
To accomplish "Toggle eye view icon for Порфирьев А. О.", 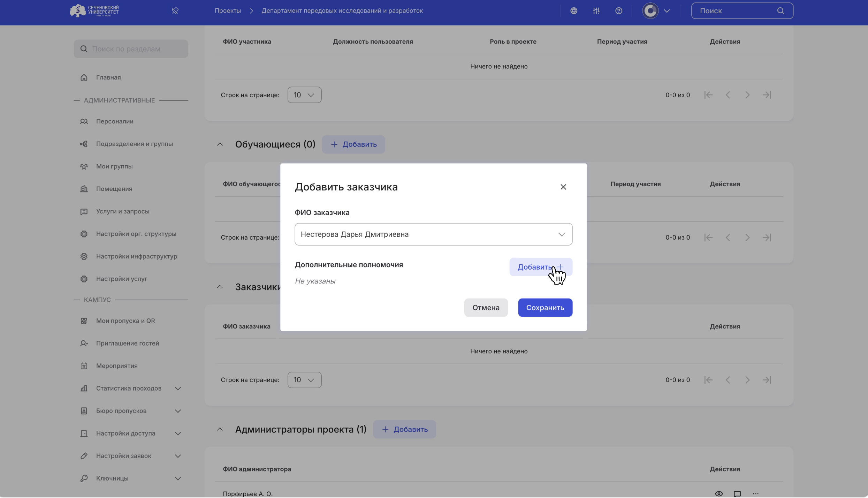I will pos(718,493).
